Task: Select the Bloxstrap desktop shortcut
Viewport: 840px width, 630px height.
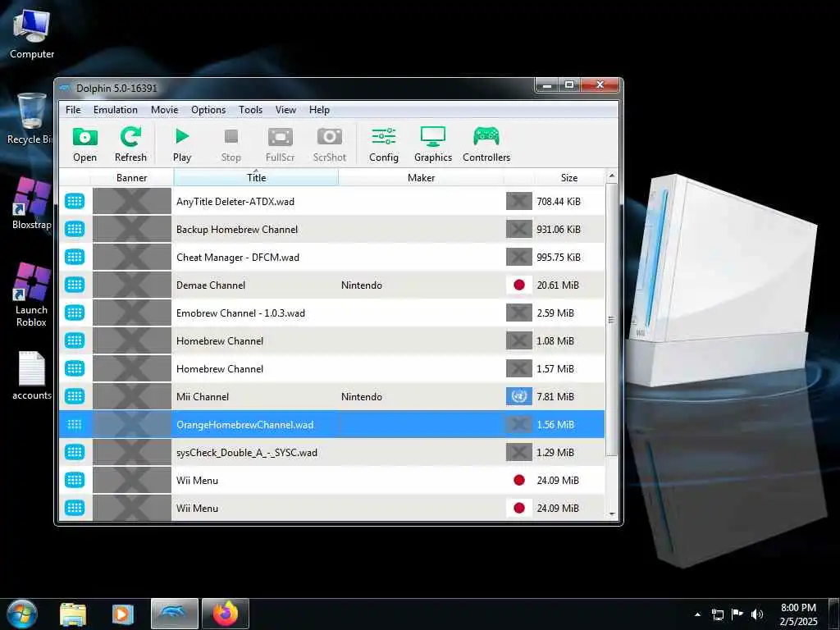Action: pyautogui.click(x=31, y=203)
